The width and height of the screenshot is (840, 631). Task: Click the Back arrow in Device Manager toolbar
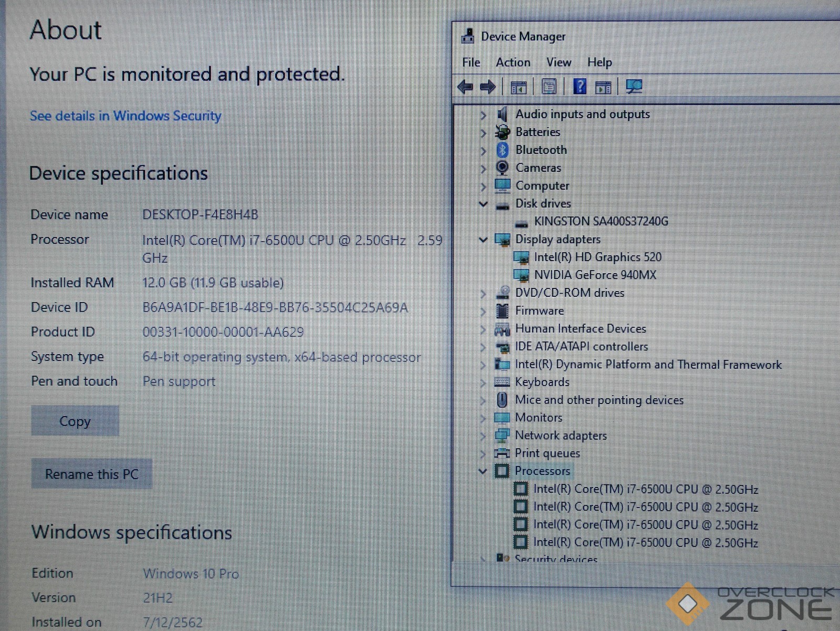pyautogui.click(x=465, y=87)
